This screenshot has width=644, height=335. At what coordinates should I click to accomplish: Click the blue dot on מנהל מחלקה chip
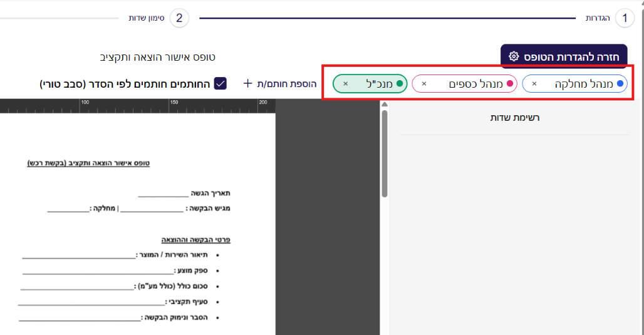click(620, 84)
